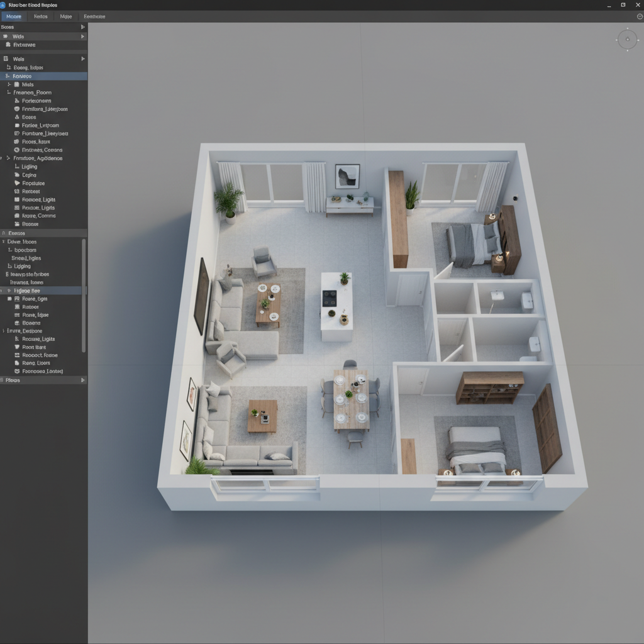Click the icon next to Eoses
644x644 pixels.
click(x=17, y=117)
